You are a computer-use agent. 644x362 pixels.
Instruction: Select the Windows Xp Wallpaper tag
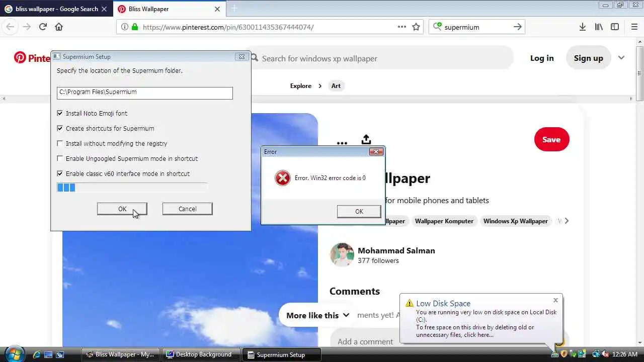pyautogui.click(x=516, y=221)
